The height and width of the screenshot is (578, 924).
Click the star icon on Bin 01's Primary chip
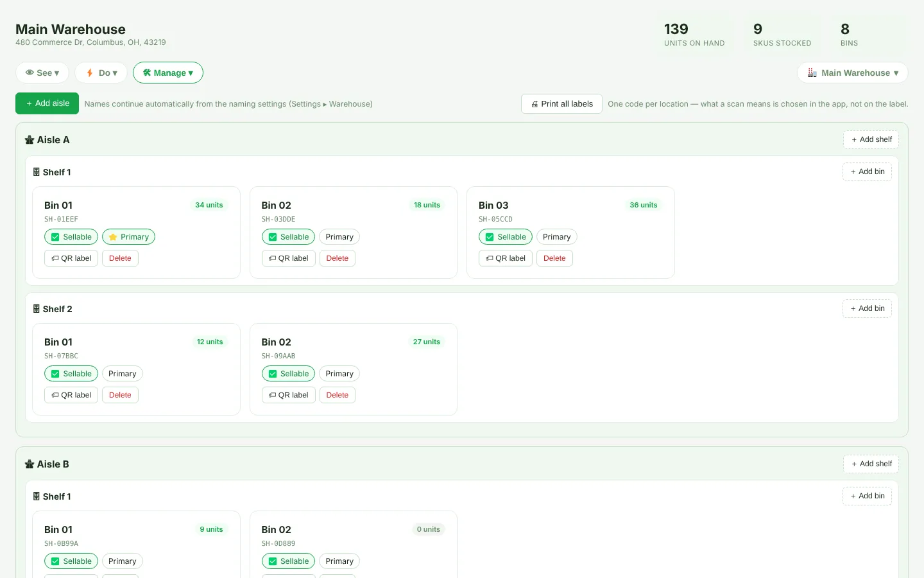(113, 237)
